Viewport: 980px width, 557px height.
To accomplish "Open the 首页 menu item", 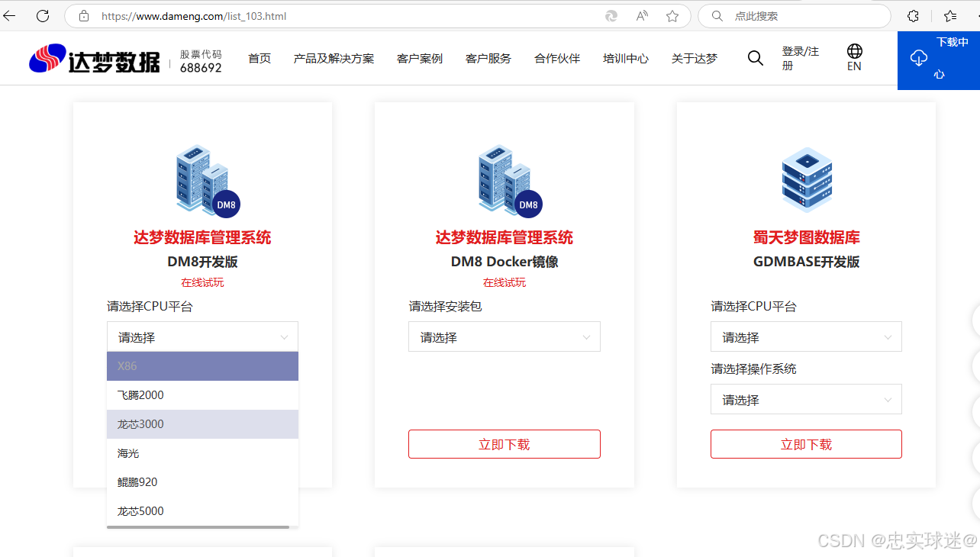I will [x=260, y=59].
